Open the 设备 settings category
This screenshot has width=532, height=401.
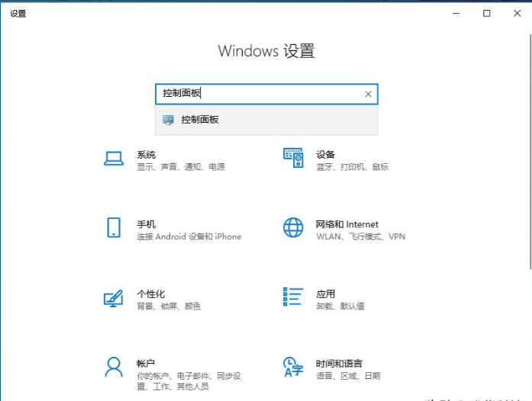pos(325,155)
